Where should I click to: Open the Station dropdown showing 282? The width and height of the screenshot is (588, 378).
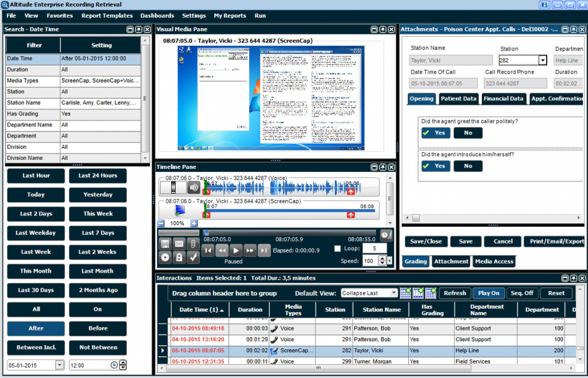pyautogui.click(x=541, y=60)
